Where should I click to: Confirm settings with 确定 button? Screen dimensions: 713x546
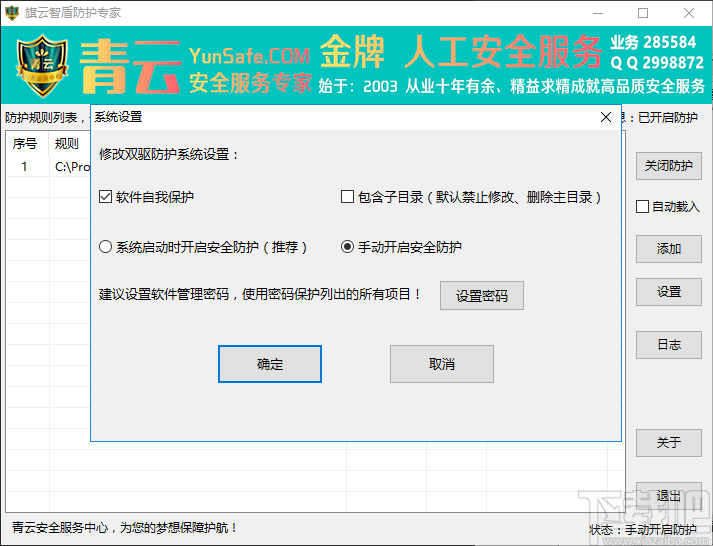click(270, 364)
